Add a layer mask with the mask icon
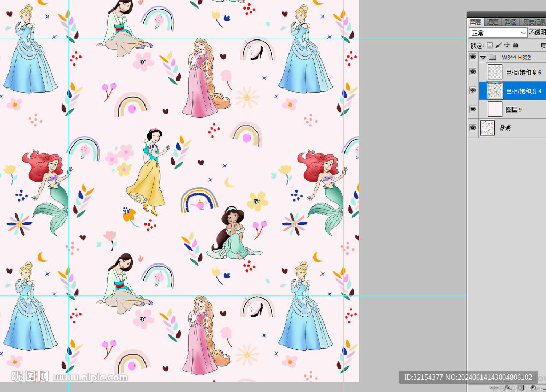 520,388
